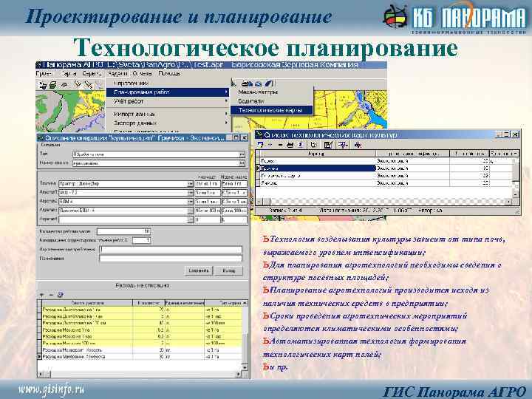Open the www.gisinfo.ru link

coord(51,389)
